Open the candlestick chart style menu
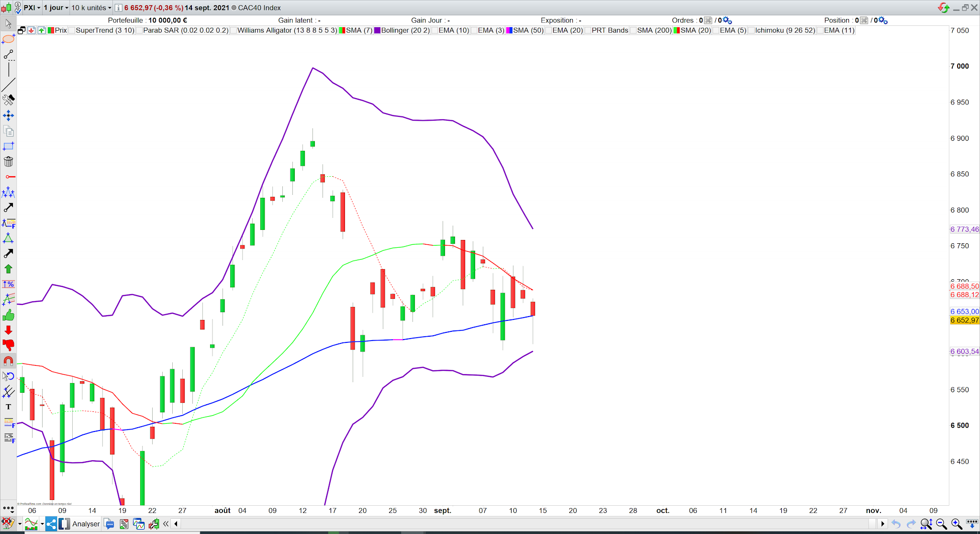The image size is (980, 534). click(6, 8)
